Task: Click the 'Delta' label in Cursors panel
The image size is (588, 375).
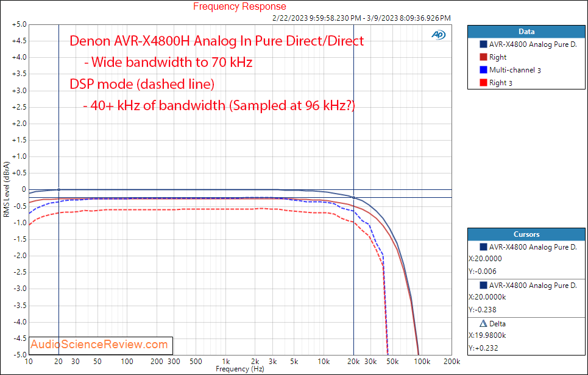Action: click(497, 323)
